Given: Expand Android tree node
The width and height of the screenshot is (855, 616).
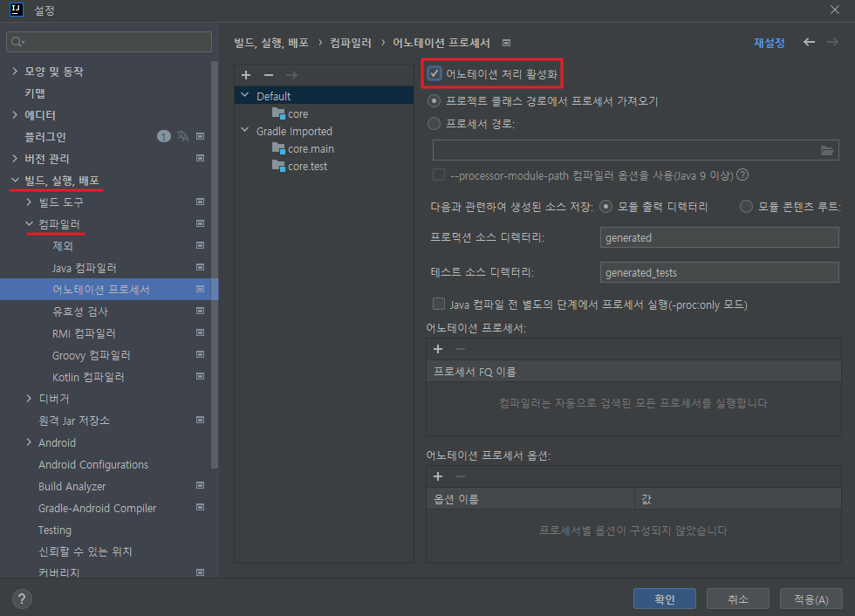Looking at the screenshot, I should coord(29,442).
